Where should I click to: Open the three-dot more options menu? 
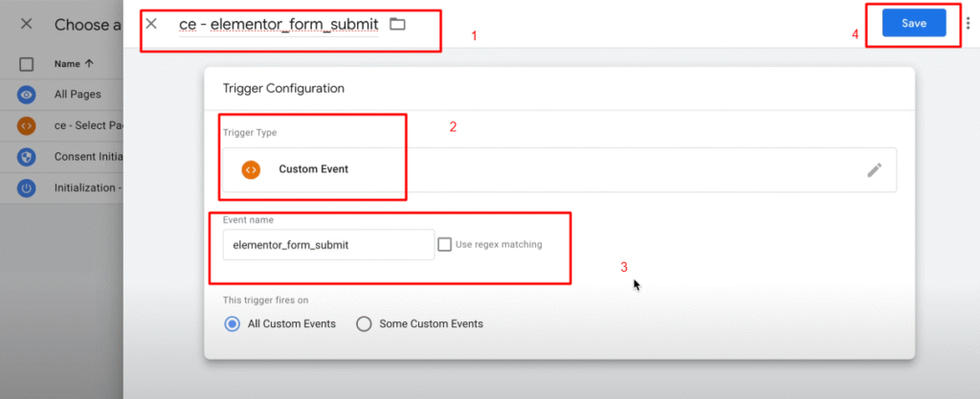click(968, 24)
